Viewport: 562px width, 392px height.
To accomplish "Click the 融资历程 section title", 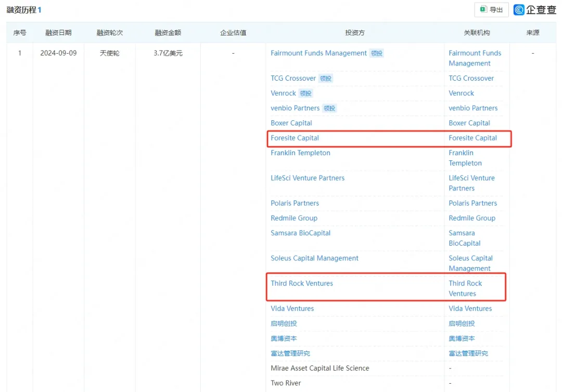I will coord(21,10).
